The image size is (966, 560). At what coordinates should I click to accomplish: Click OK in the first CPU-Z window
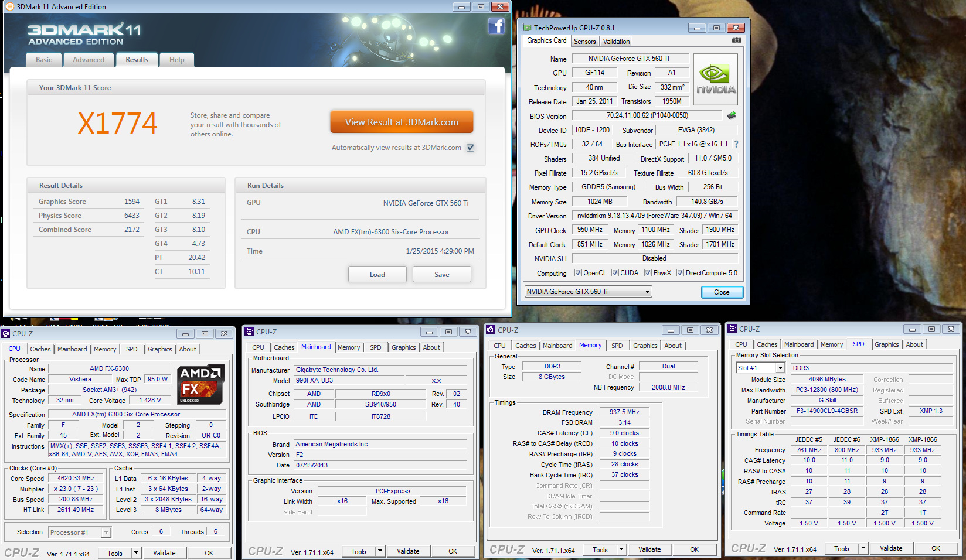209,552
